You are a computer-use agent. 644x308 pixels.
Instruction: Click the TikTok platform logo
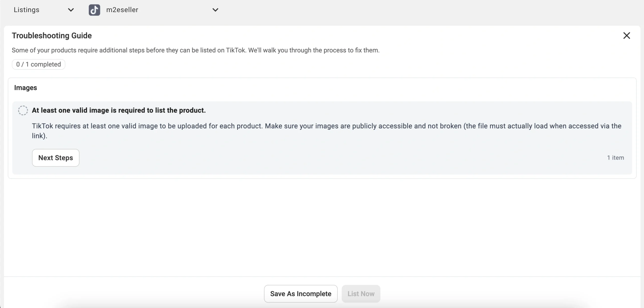pos(94,10)
